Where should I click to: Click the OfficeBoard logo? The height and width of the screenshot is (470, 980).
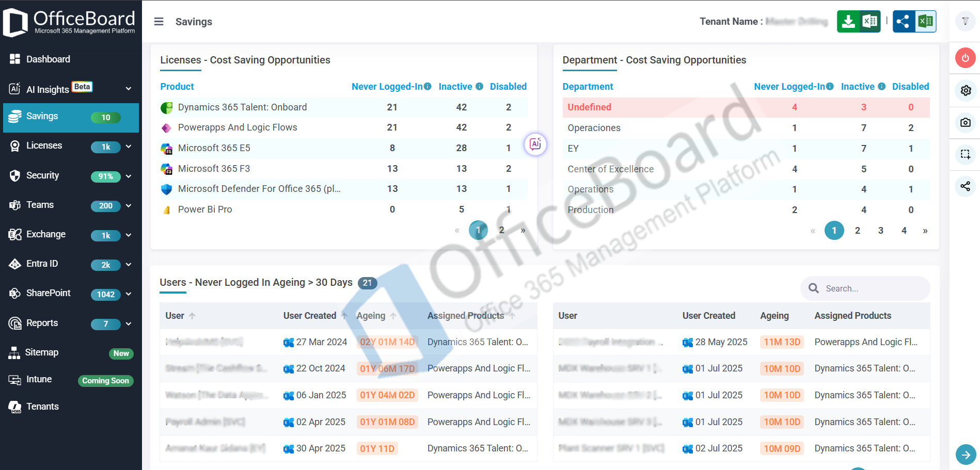[x=70, y=22]
